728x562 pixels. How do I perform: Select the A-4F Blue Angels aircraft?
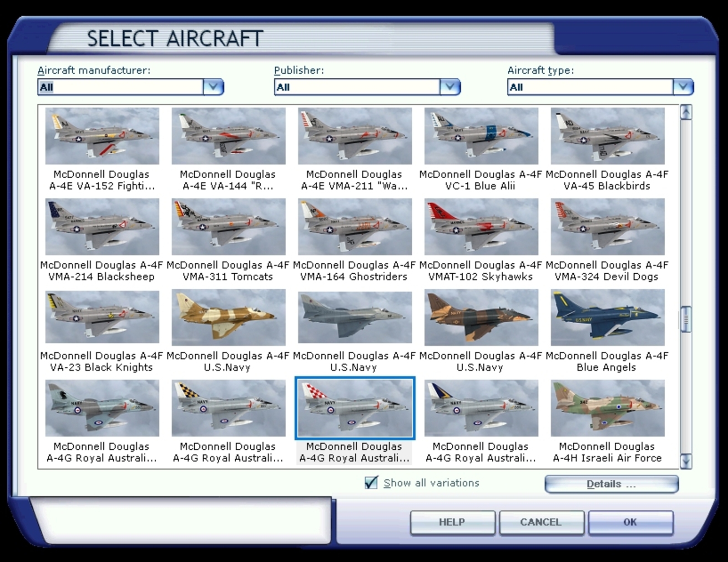click(607, 317)
